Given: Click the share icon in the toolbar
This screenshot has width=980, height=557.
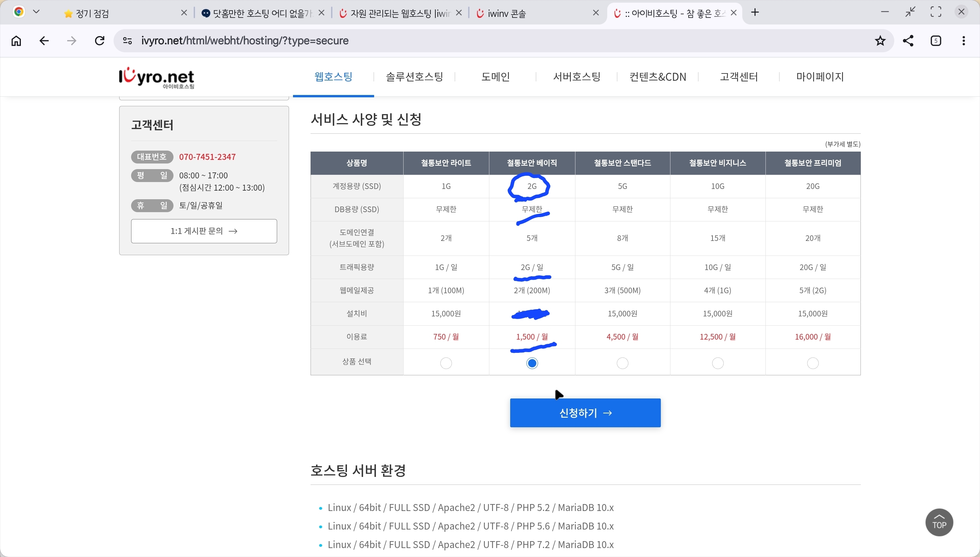Looking at the screenshot, I should 908,41.
